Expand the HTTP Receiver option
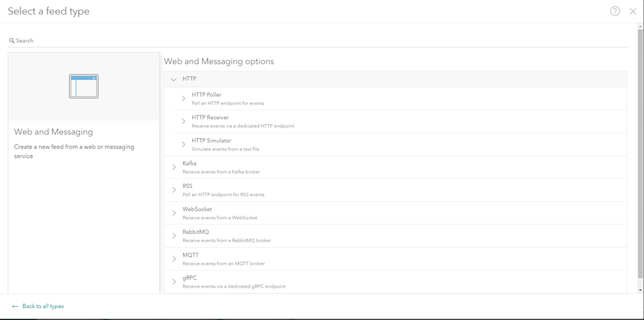The width and height of the screenshot is (644, 320). [184, 121]
